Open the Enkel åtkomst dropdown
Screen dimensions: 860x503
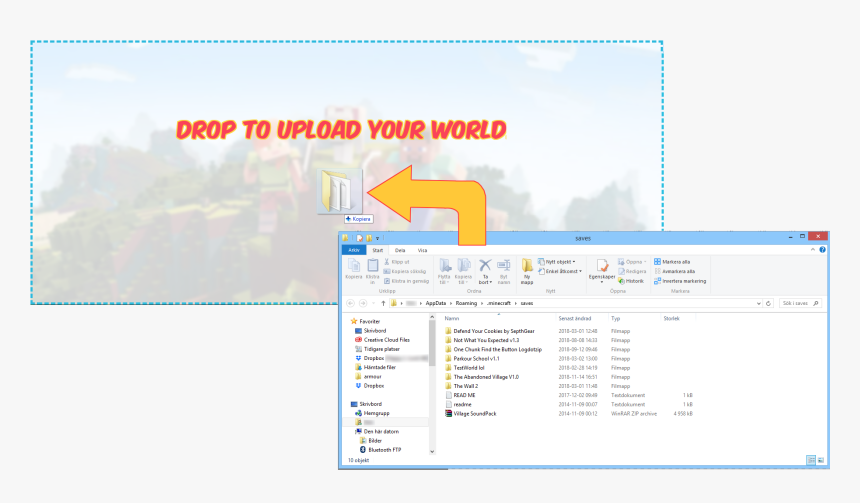click(560, 271)
